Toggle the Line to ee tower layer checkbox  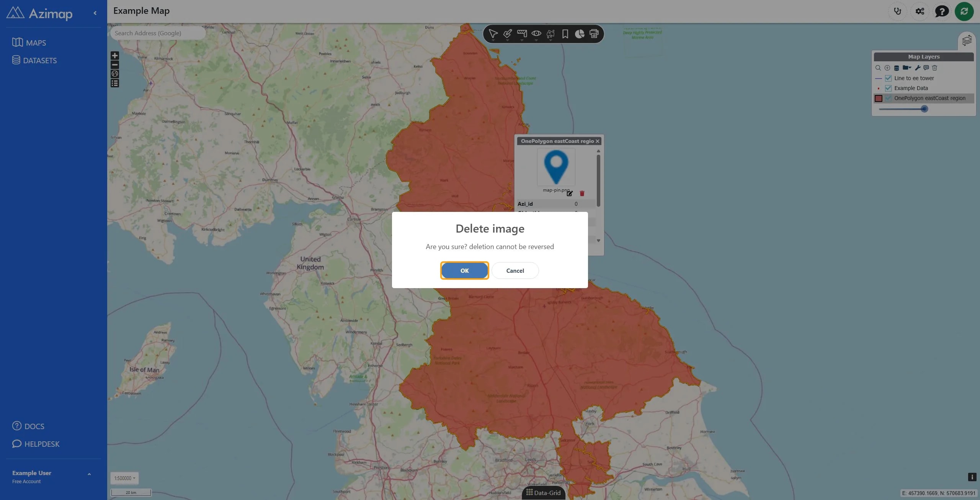pyautogui.click(x=888, y=78)
